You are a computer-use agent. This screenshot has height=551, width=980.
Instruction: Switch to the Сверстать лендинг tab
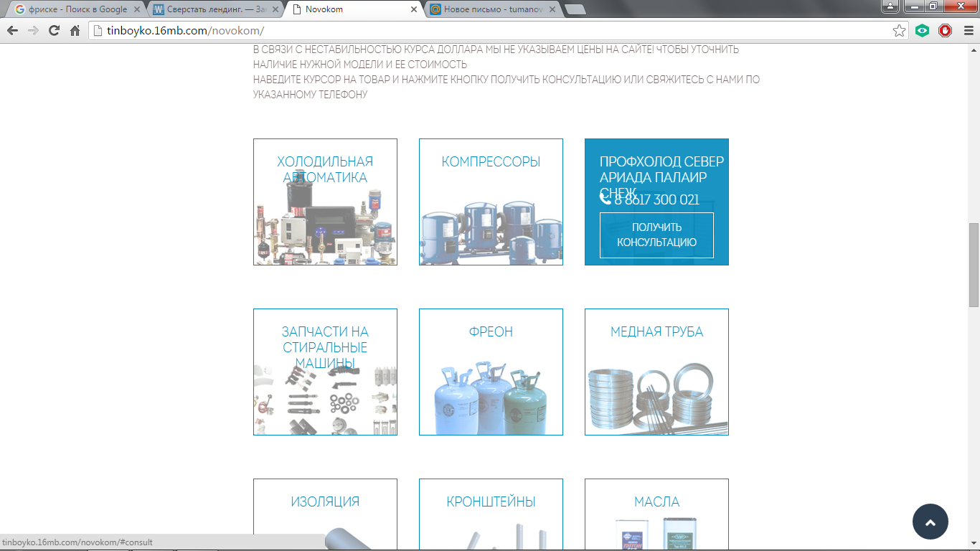pos(215,9)
